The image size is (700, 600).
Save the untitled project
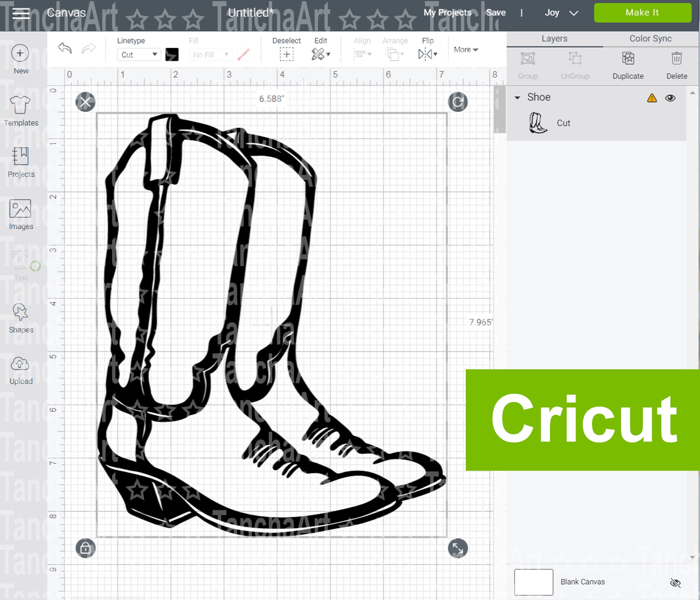pyautogui.click(x=496, y=13)
